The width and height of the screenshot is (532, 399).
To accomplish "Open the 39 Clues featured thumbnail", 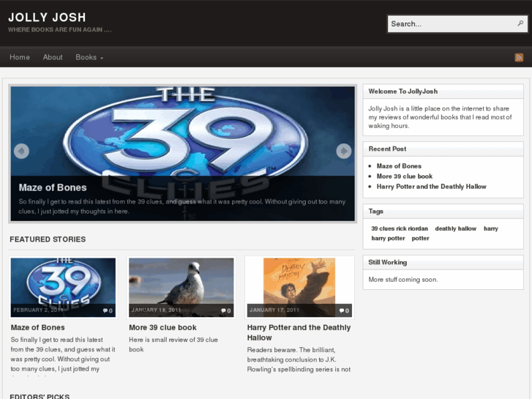I will pos(63,287).
